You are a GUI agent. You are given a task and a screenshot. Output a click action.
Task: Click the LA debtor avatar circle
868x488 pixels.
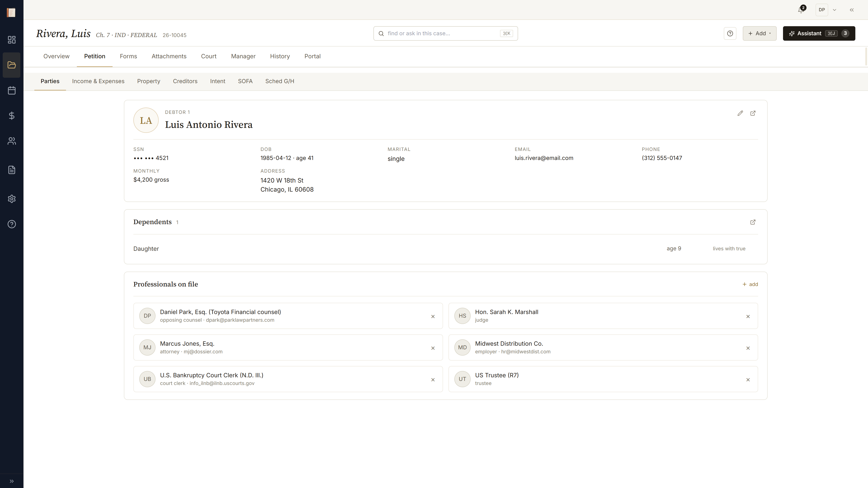[146, 120]
